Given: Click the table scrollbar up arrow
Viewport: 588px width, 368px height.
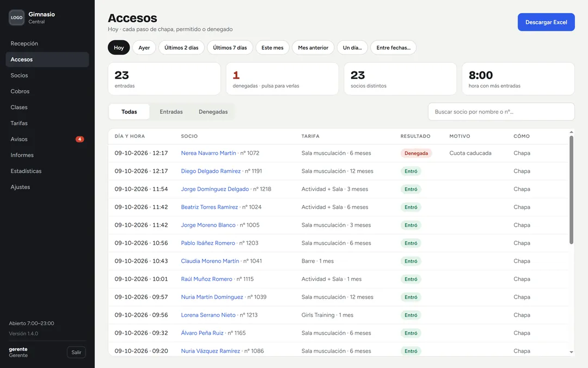Looking at the screenshot, I should coord(571,132).
